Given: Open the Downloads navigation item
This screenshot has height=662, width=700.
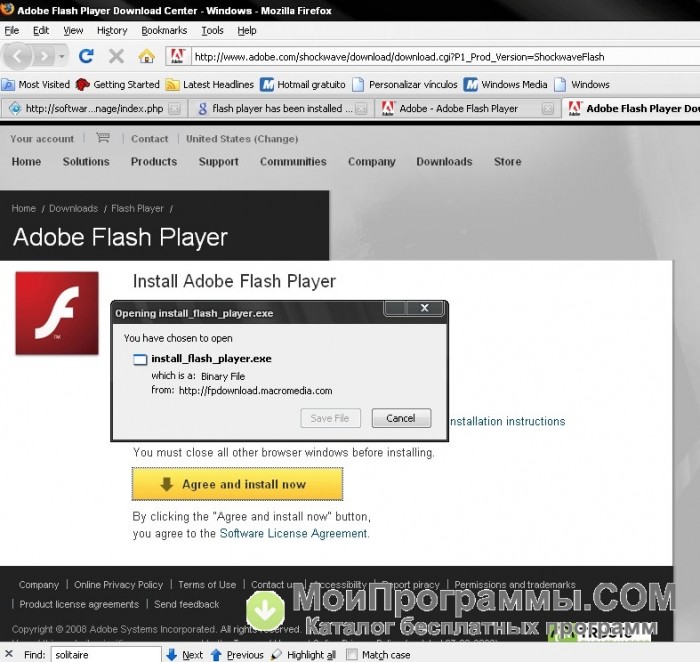Looking at the screenshot, I should click(x=444, y=162).
